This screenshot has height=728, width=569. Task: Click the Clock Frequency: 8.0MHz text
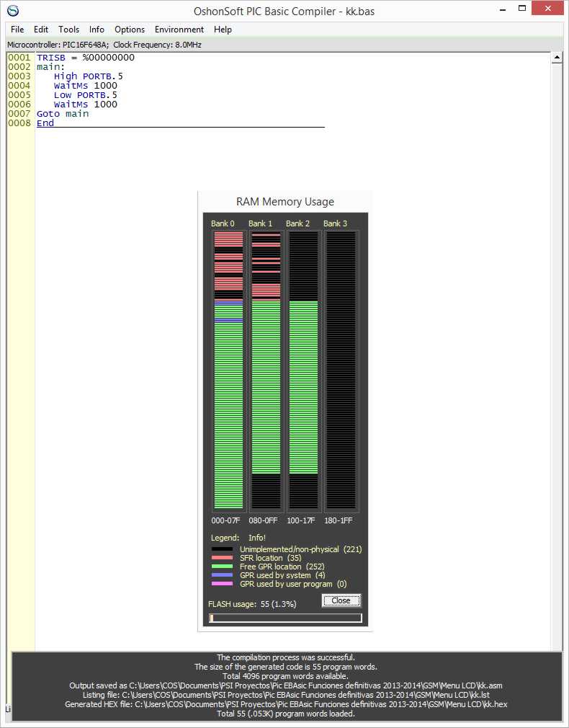coord(157,45)
